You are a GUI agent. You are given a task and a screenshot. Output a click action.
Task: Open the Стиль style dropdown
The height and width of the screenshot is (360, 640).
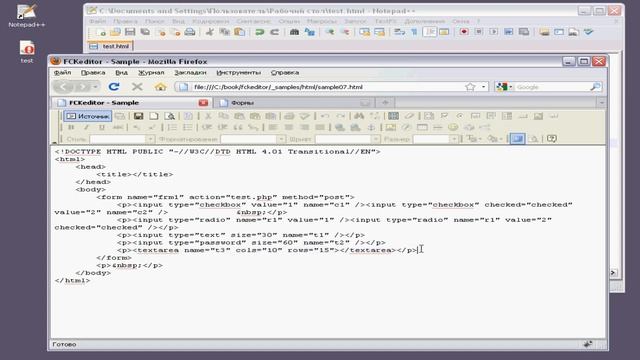pos(150,139)
